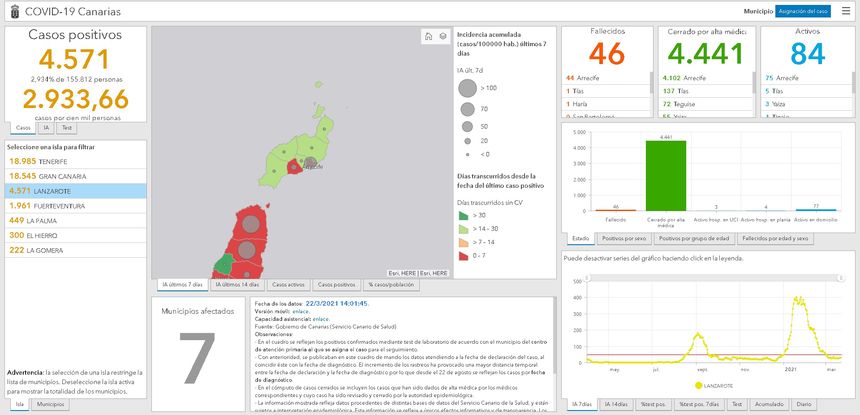860x415 pixels.
Task: Select 137 Tías in Cerrado list
Action: click(705, 91)
